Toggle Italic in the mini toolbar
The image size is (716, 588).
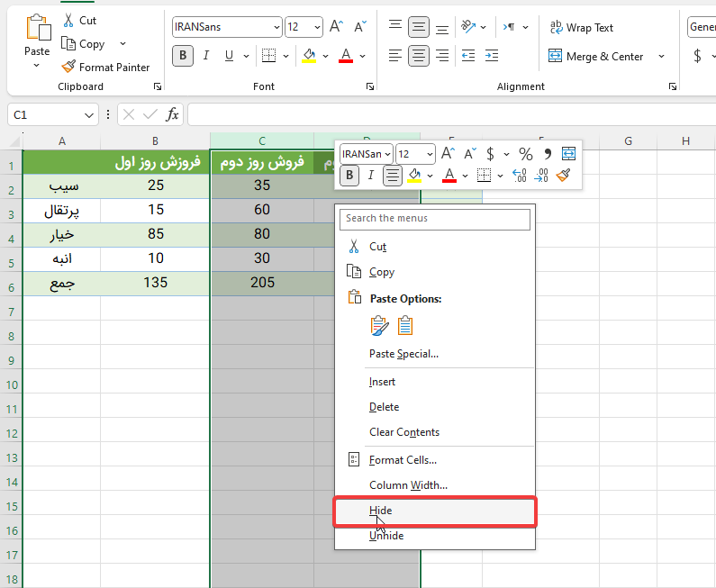coord(370,176)
